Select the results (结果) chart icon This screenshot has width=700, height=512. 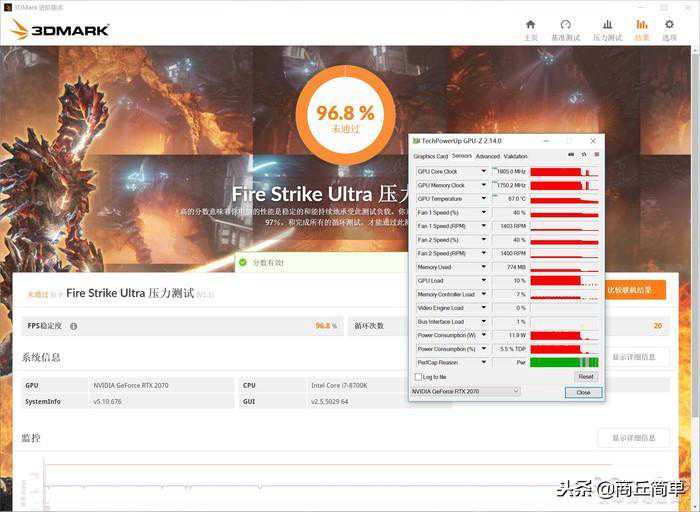641,28
